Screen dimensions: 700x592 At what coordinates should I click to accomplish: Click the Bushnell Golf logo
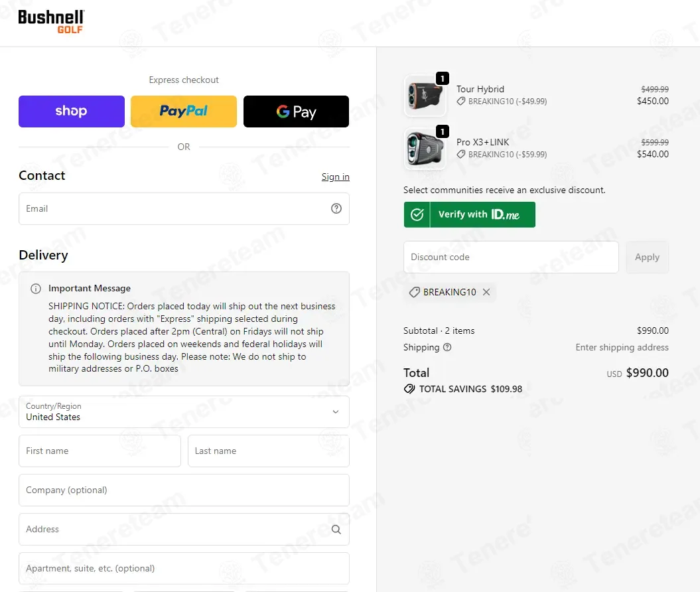point(51,22)
